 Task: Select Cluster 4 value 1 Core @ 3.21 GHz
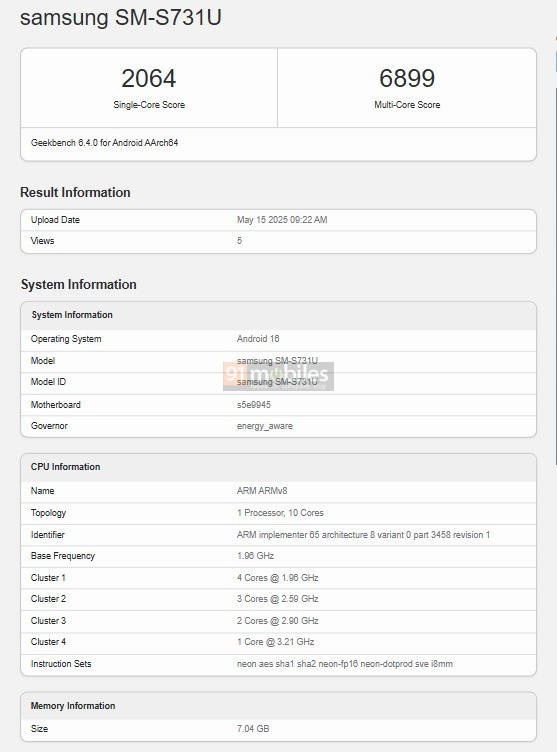click(275, 642)
